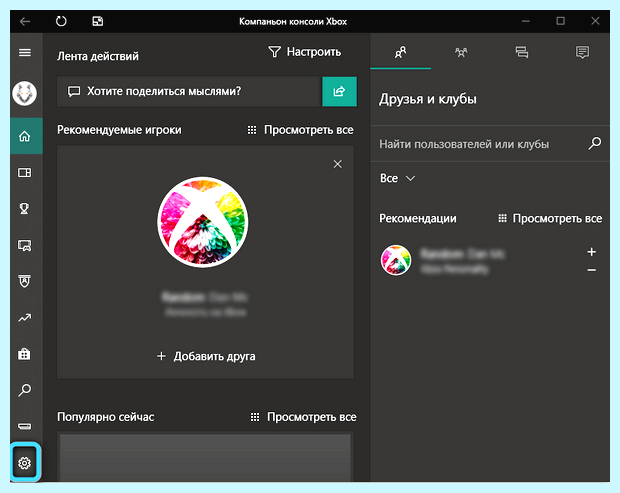Click Просмотреть все next to Рекомендации
The width and height of the screenshot is (620, 493).
click(550, 218)
